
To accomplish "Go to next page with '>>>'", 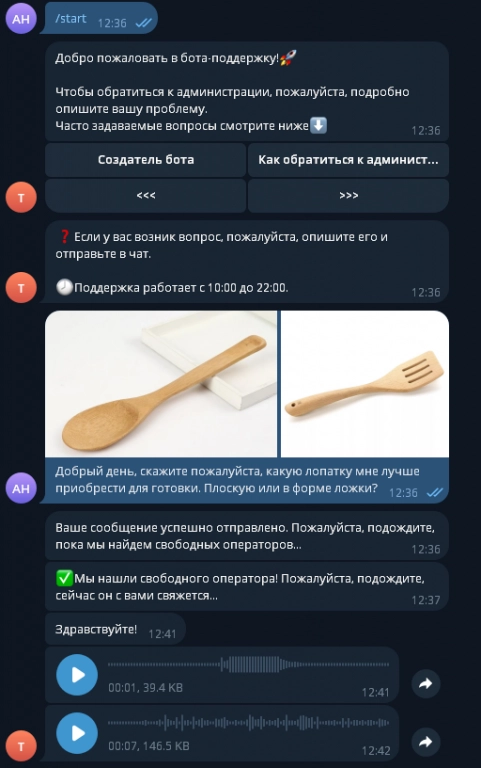I will [x=348, y=195].
